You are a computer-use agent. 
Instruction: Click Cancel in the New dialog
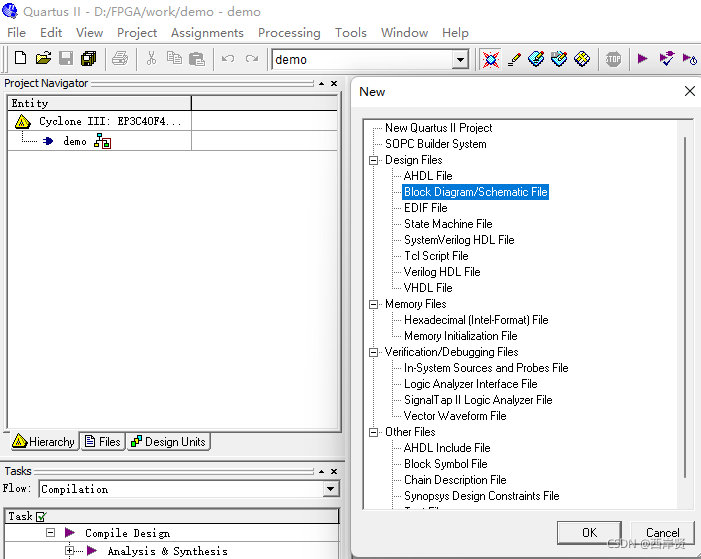point(663,533)
